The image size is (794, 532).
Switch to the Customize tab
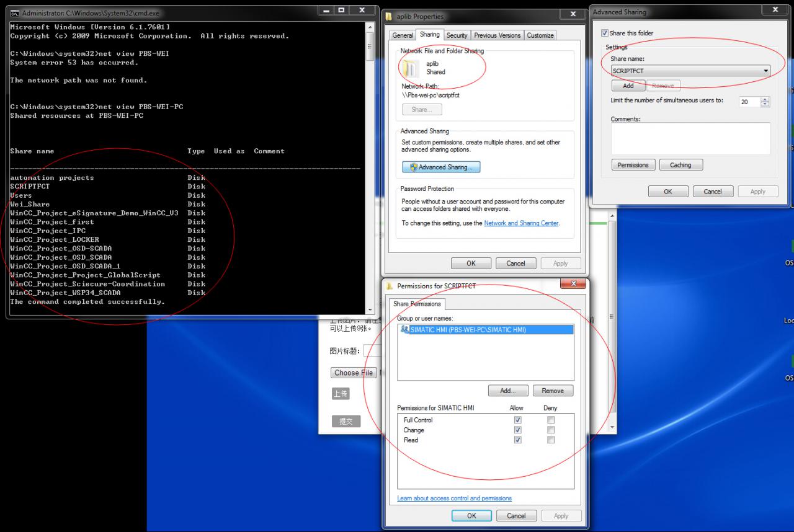(x=540, y=35)
